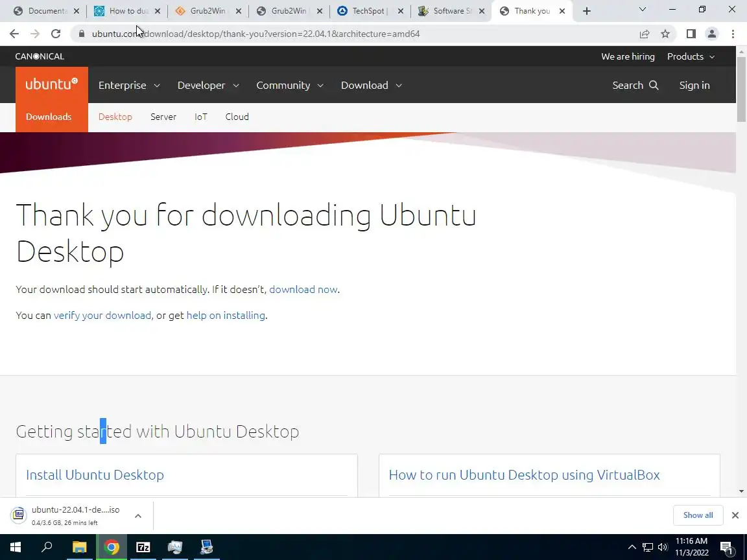Select the Cloud sub-navigation item
The width and height of the screenshot is (747, 560).
tap(237, 117)
